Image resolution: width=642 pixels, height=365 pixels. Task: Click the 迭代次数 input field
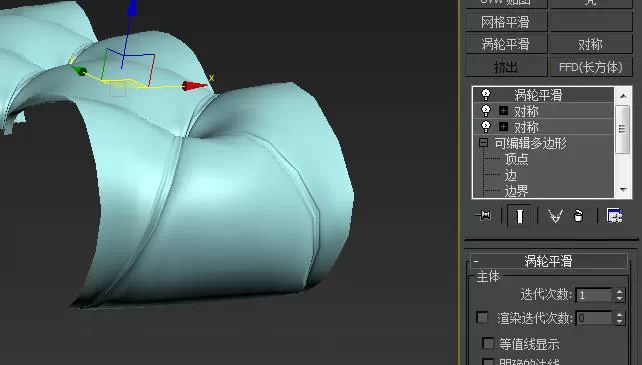point(594,295)
